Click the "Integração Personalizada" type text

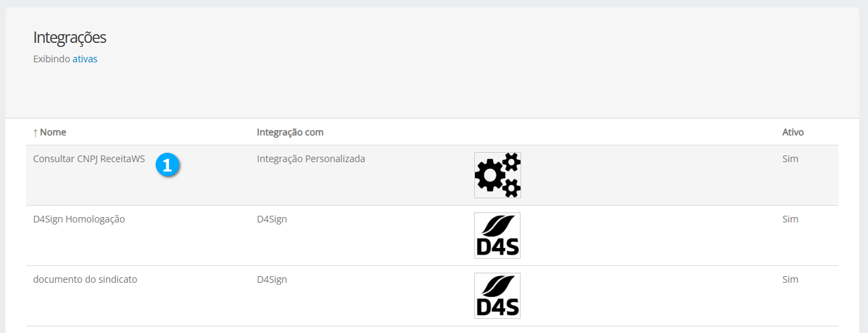coord(311,159)
